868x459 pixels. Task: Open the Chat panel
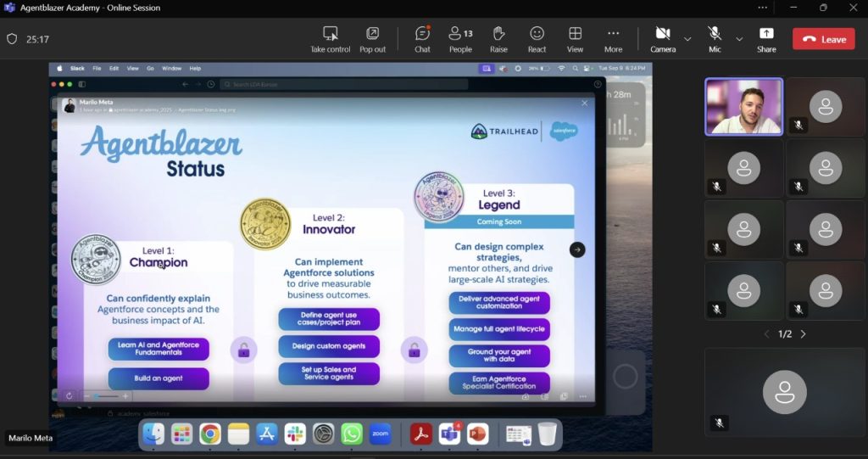[x=422, y=38]
